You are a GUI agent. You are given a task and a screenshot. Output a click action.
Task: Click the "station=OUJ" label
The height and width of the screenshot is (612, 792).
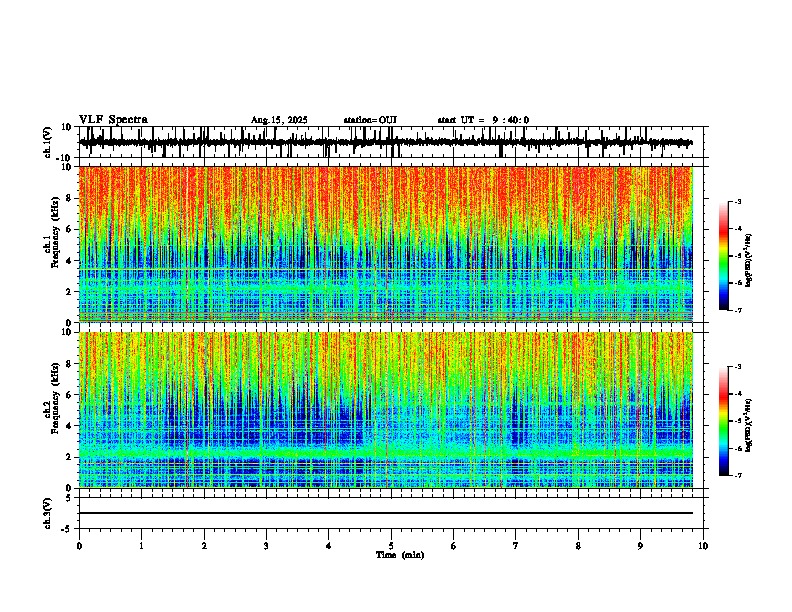pyautogui.click(x=370, y=120)
